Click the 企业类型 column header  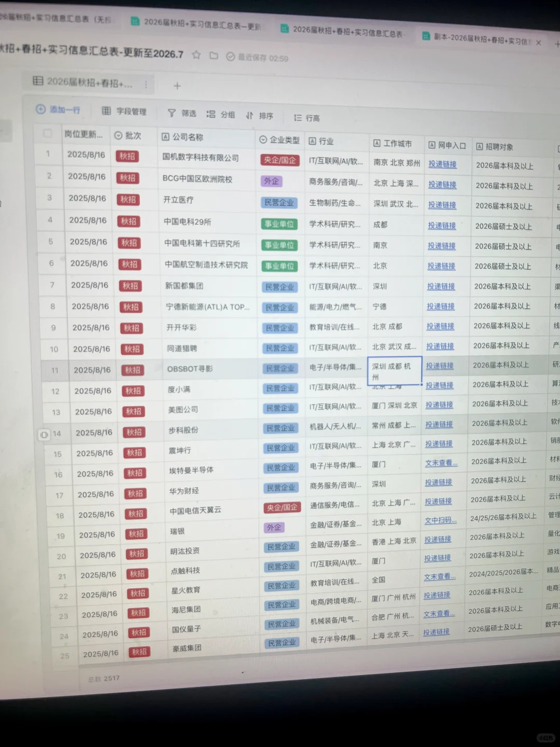click(279, 140)
